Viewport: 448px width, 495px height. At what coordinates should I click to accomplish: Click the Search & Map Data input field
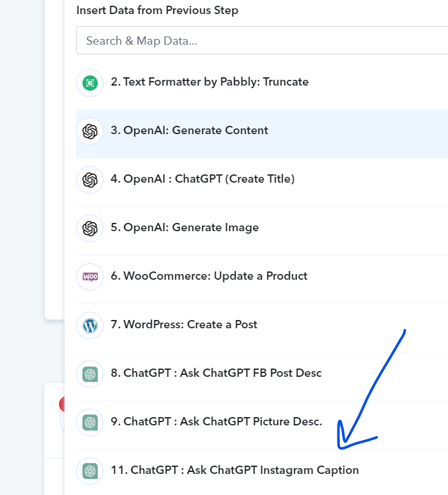click(x=262, y=40)
